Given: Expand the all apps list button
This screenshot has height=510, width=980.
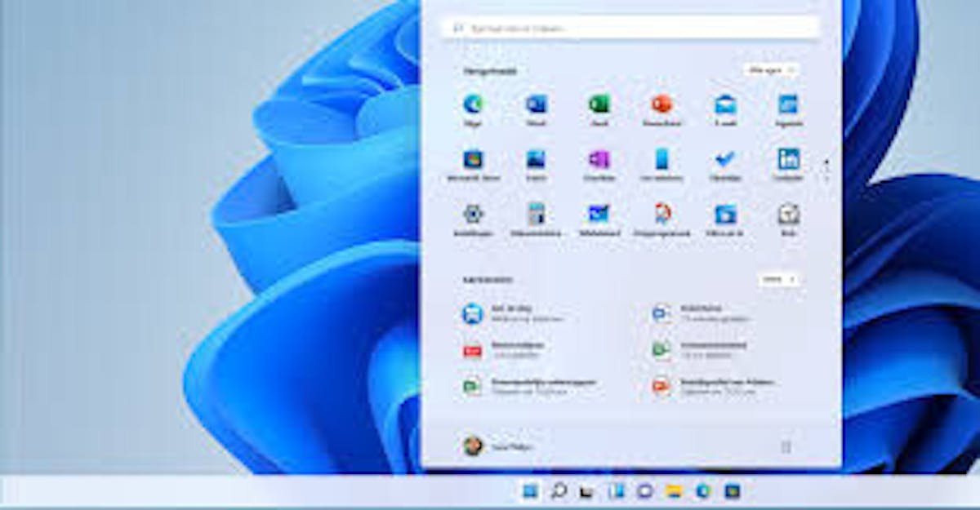Looking at the screenshot, I should (770, 70).
